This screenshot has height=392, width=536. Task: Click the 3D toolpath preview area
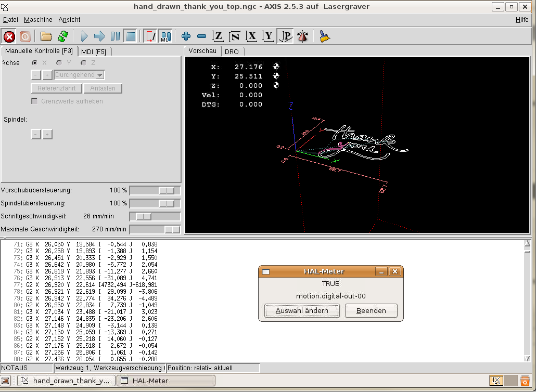pyautogui.click(x=357, y=145)
